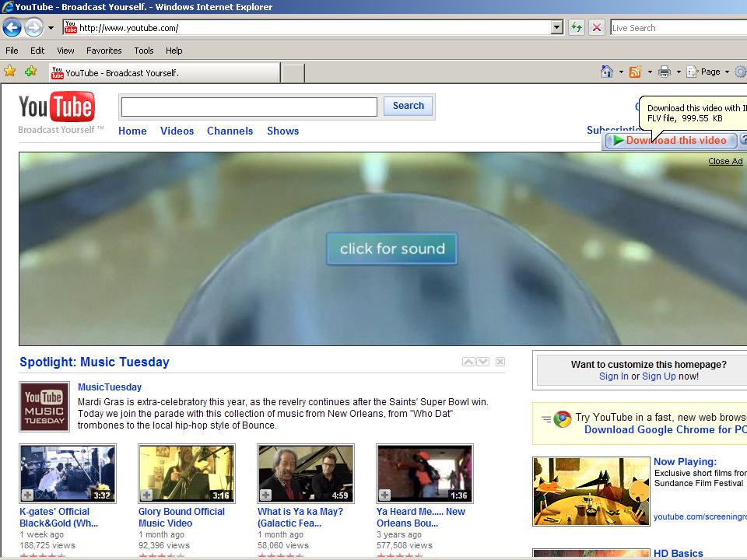Open the Sundance Now Playing thumbnail
Image resolution: width=747 pixels, height=560 pixels.
(591, 492)
